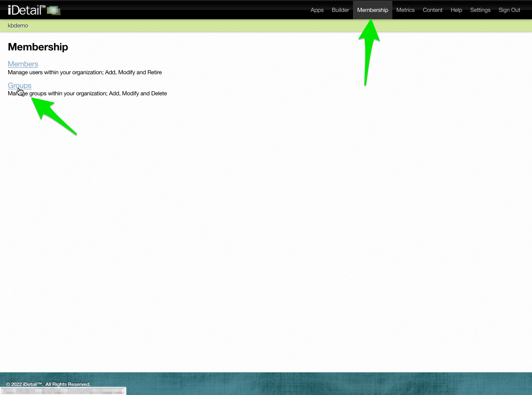Open the Apps menu item

pyautogui.click(x=317, y=10)
